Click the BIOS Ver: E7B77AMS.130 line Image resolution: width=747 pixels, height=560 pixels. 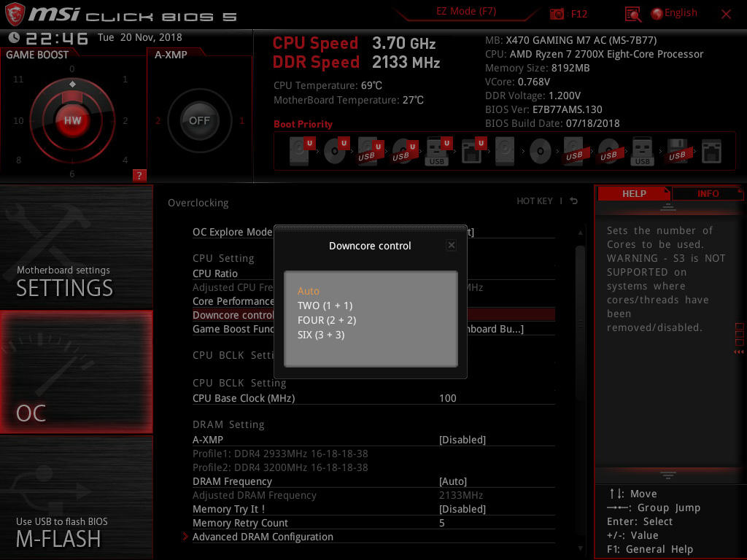pos(543,109)
